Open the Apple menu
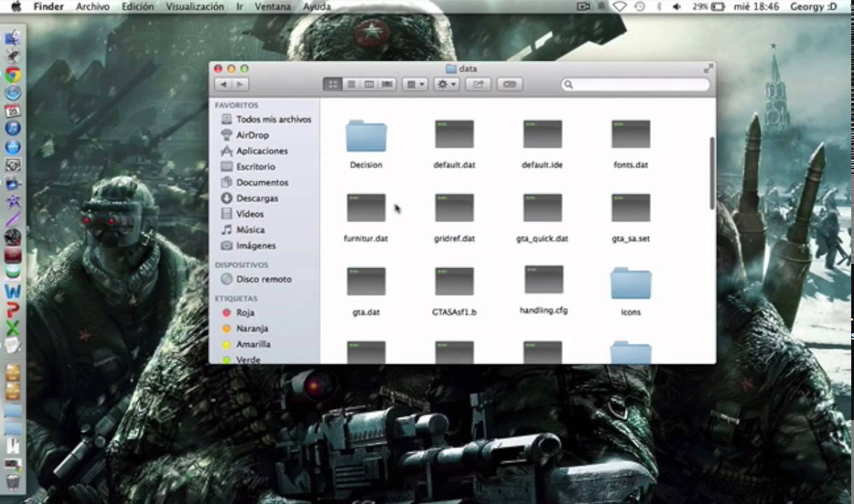 tap(16, 6)
